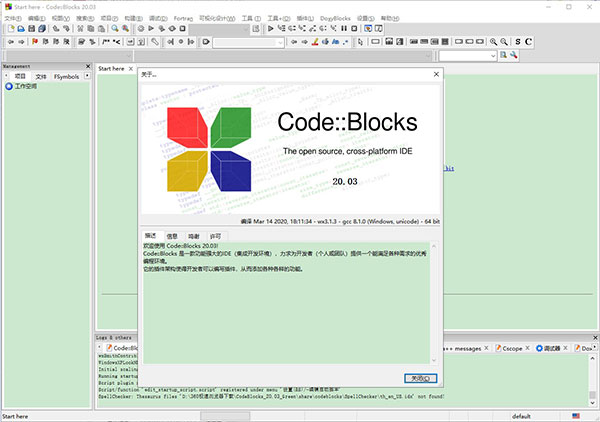600x422 pixels.
Task: Click the Rebuild toolbar icon
Action: click(x=172, y=29)
